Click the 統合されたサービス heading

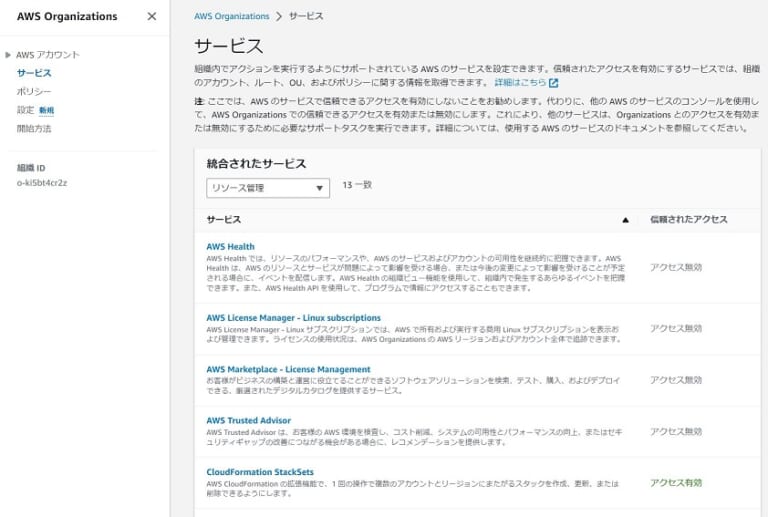click(x=256, y=164)
